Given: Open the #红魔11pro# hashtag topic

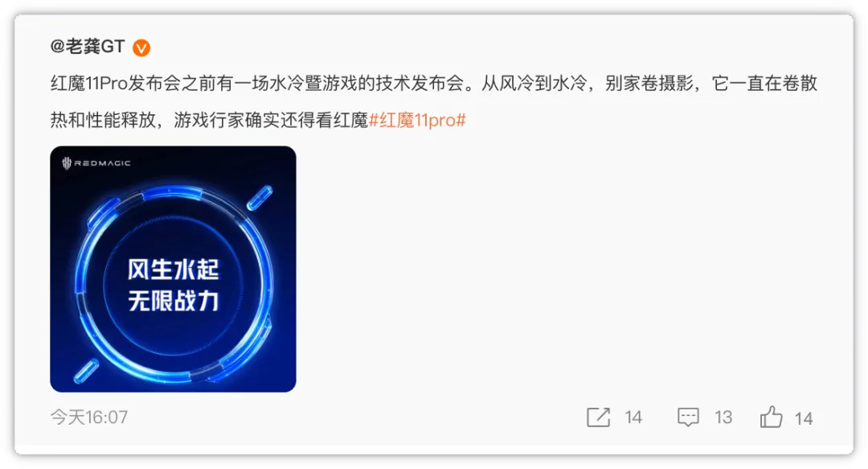Looking at the screenshot, I should [x=417, y=120].
